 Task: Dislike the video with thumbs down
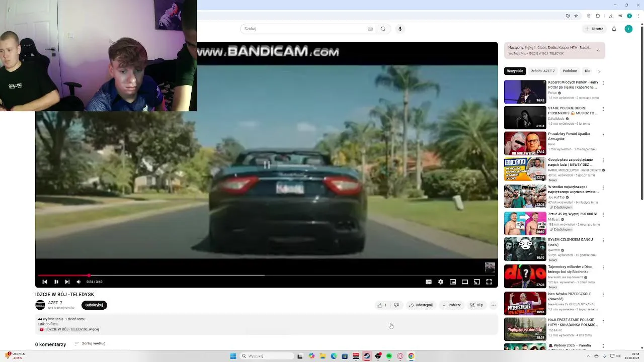396,305
